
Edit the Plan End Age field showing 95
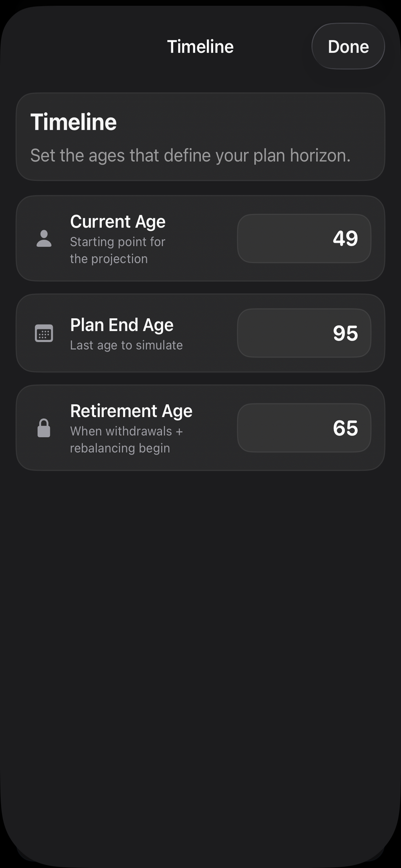(x=304, y=333)
